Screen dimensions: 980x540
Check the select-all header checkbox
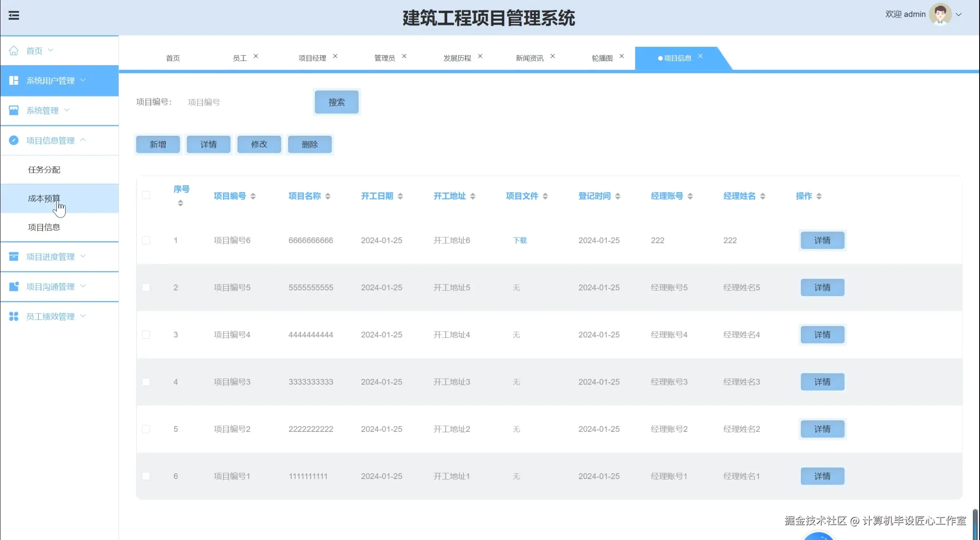[146, 195]
